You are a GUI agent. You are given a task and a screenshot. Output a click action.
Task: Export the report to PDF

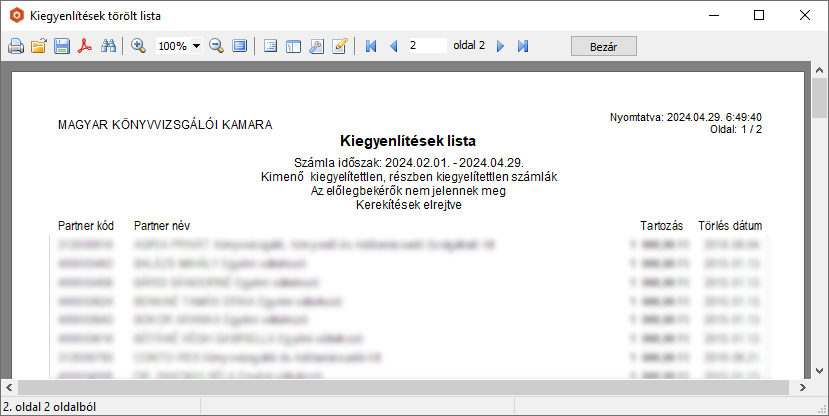click(x=86, y=47)
